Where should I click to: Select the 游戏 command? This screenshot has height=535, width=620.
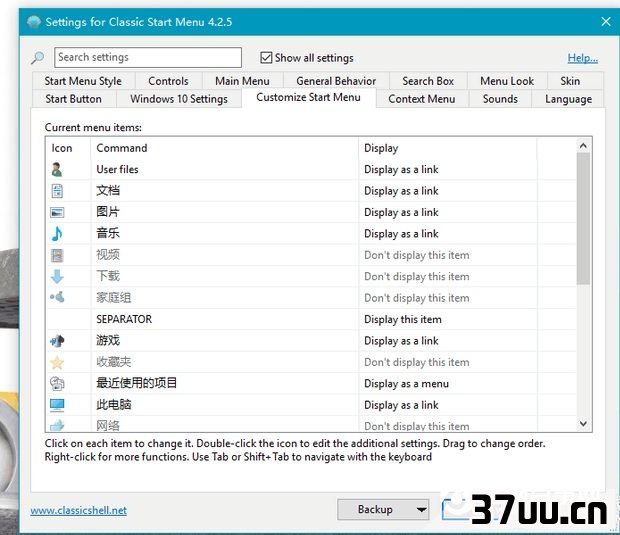coord(108,340)
